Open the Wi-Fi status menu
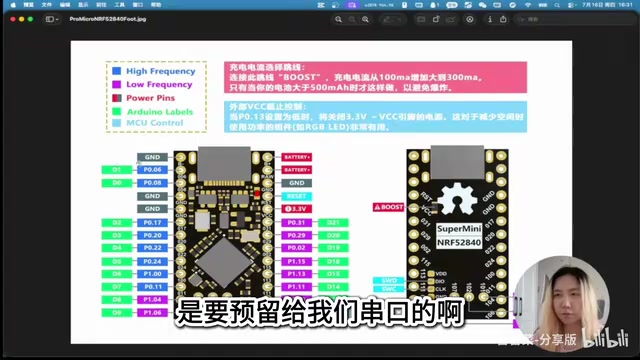Viewport: 640px width, 360px height. pos(528,5)
